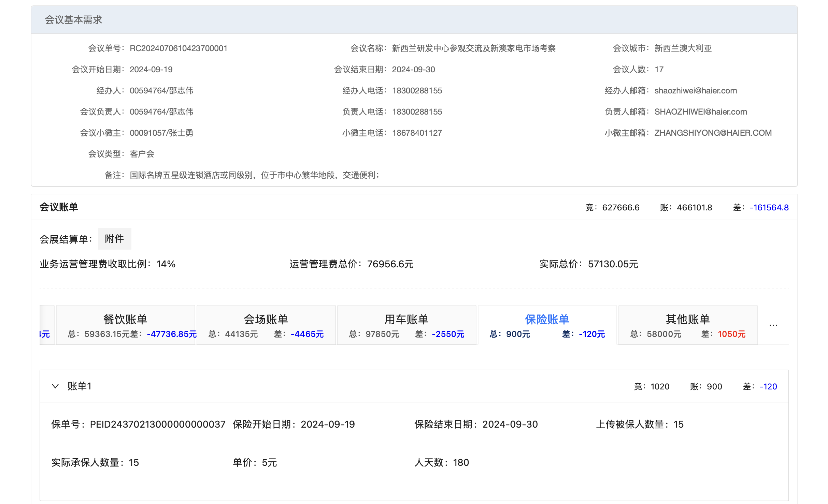Click the 账单1 difference value -120

point(768,386)
